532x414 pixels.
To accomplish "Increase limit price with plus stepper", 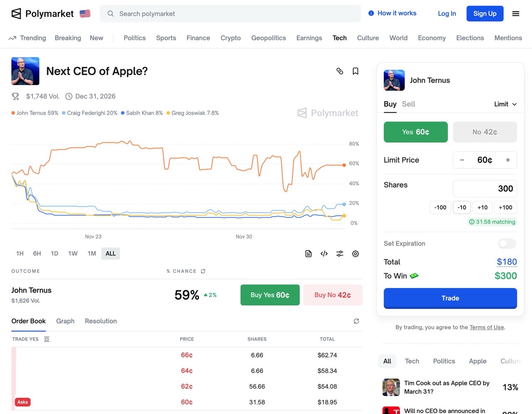I will 508,160.
